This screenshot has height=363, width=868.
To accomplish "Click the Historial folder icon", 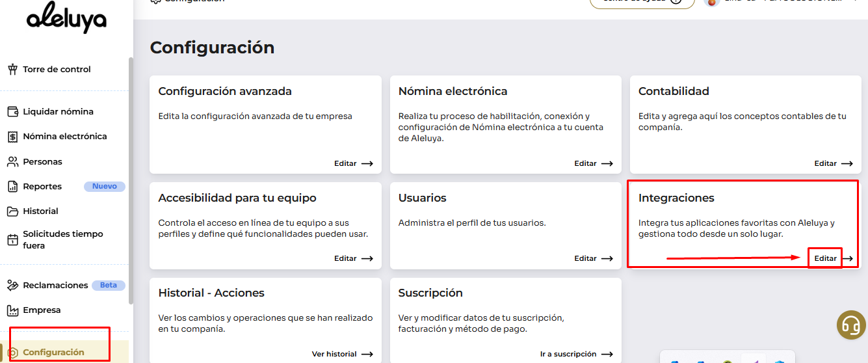I will tap(12, 211).
